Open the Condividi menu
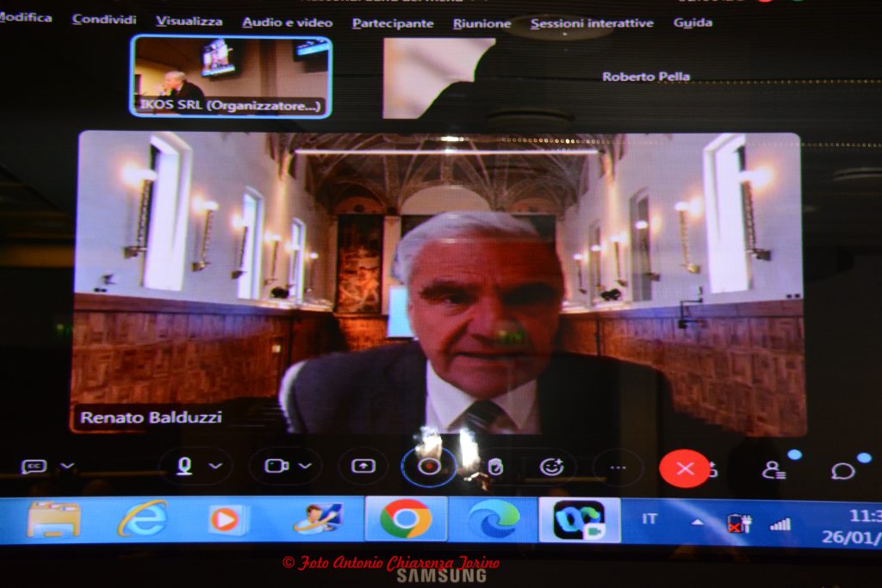This screenshot has width=882, height=588. (x=104, y=20)
